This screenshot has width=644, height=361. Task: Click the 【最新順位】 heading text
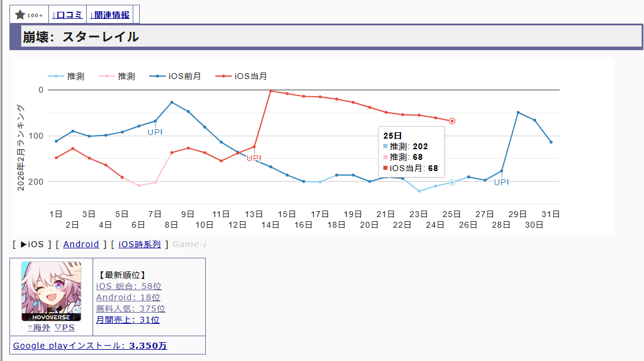(122, 275)
